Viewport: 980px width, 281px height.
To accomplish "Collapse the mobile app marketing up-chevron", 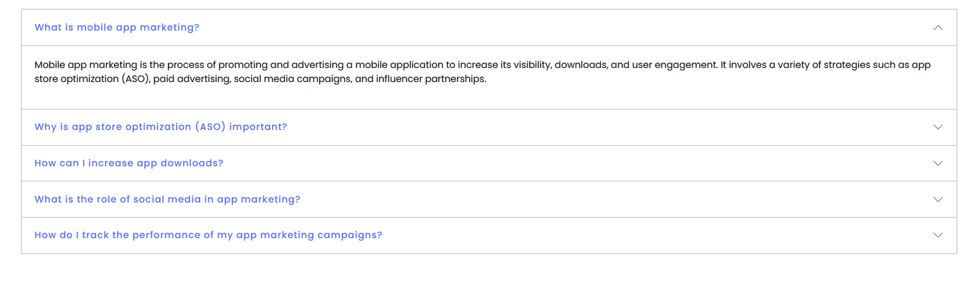I will [937, 28].
